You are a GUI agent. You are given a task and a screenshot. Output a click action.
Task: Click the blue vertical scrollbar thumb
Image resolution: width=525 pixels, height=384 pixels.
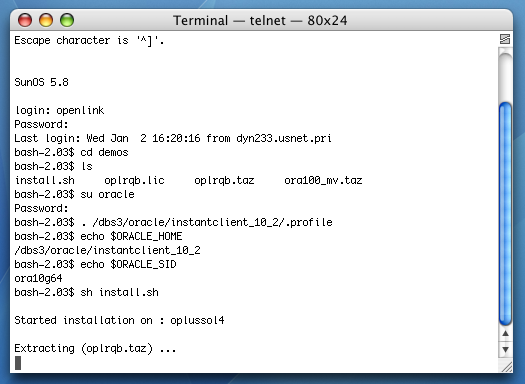point(505,213)
